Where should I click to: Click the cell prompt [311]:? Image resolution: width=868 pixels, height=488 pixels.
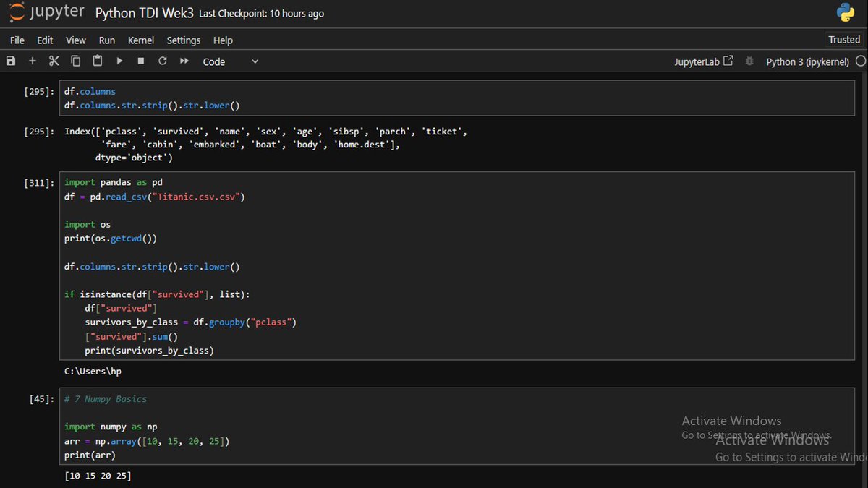pos(40,183)
